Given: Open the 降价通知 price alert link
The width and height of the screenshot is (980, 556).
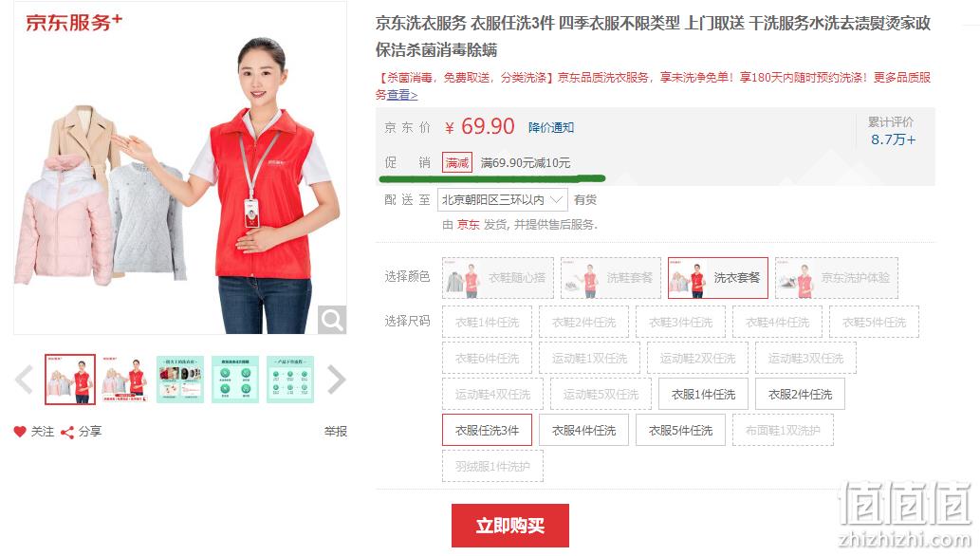Looking at the screenshot, I should tap(550, 127).
